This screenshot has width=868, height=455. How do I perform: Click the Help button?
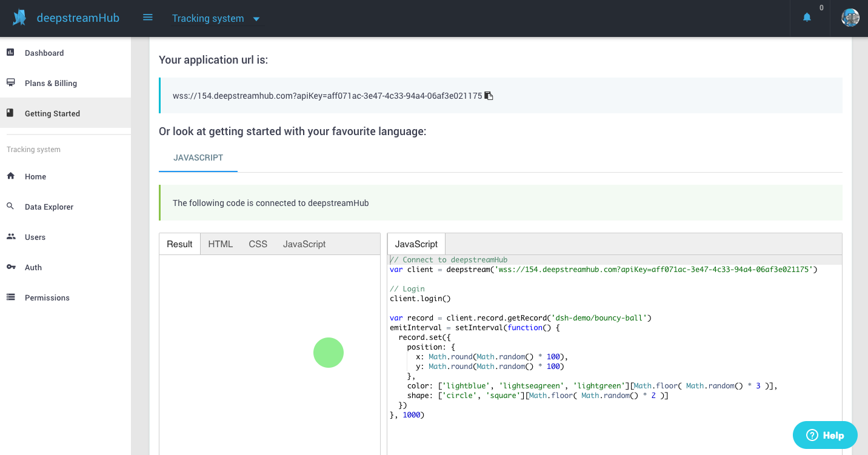pos(825,435)
